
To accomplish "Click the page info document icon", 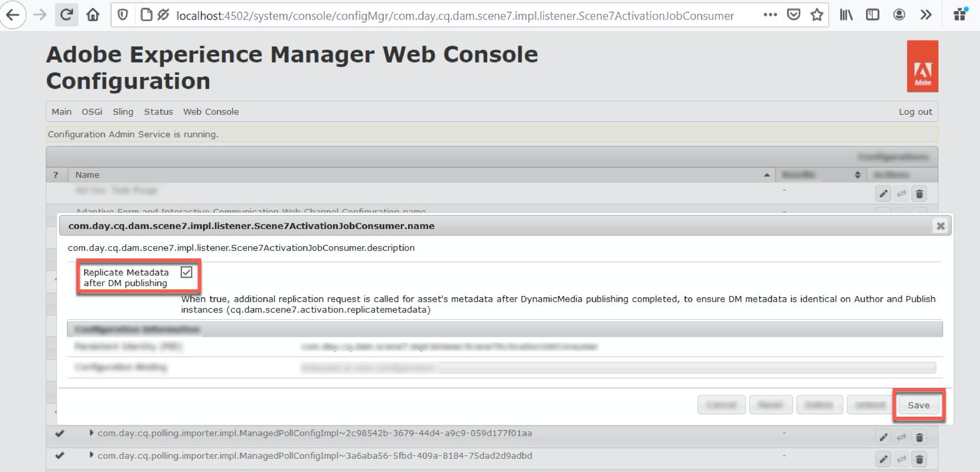I will point(147,15).
